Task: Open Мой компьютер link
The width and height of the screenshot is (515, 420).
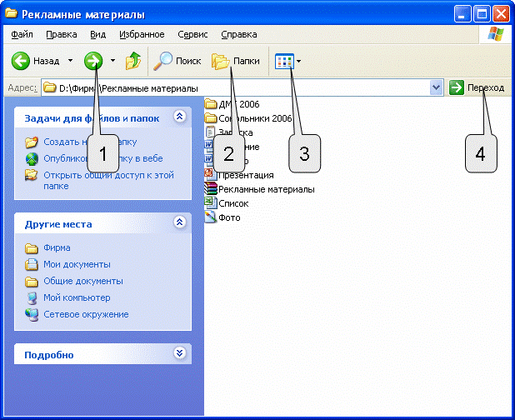Action: pos(77,297)
